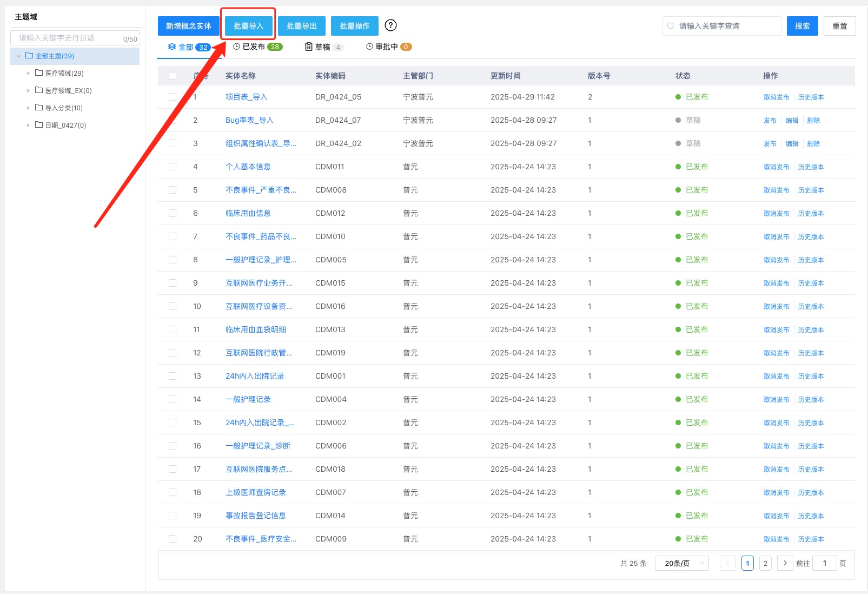868x594 pixels.
Task: Select page 2 in pagination
Action: click(x=765, y=563)
